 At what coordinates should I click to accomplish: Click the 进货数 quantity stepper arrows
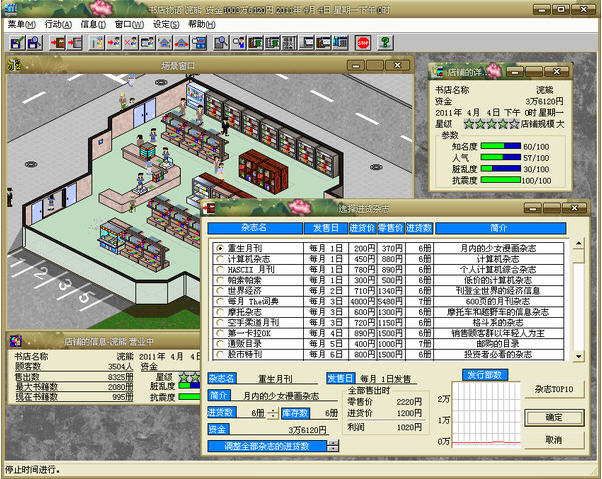pos(273,413)
